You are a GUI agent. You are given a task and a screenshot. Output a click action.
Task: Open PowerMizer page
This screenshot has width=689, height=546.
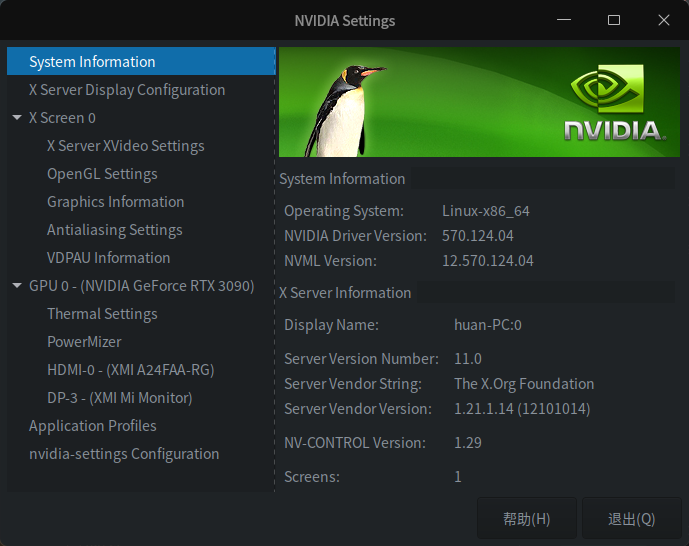pyautogui.click(x=84, y=342)
